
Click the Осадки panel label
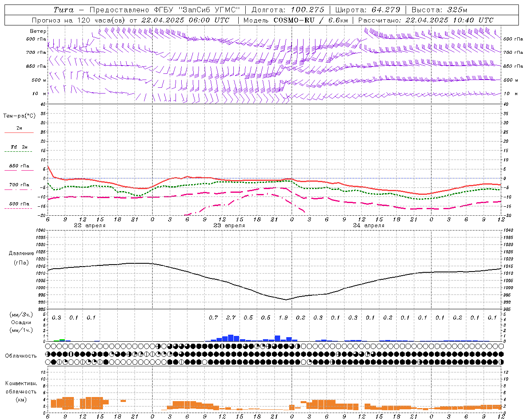21,322
